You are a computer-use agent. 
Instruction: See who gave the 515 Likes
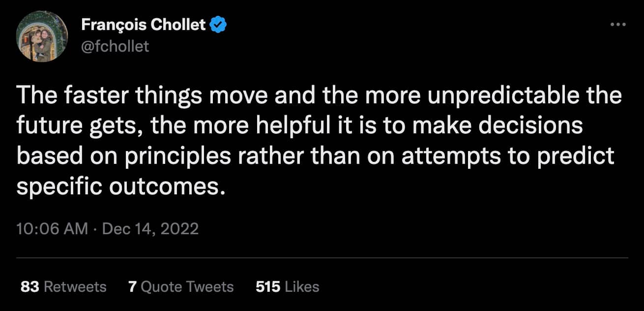pyautogui.click(x=287, y=287)
